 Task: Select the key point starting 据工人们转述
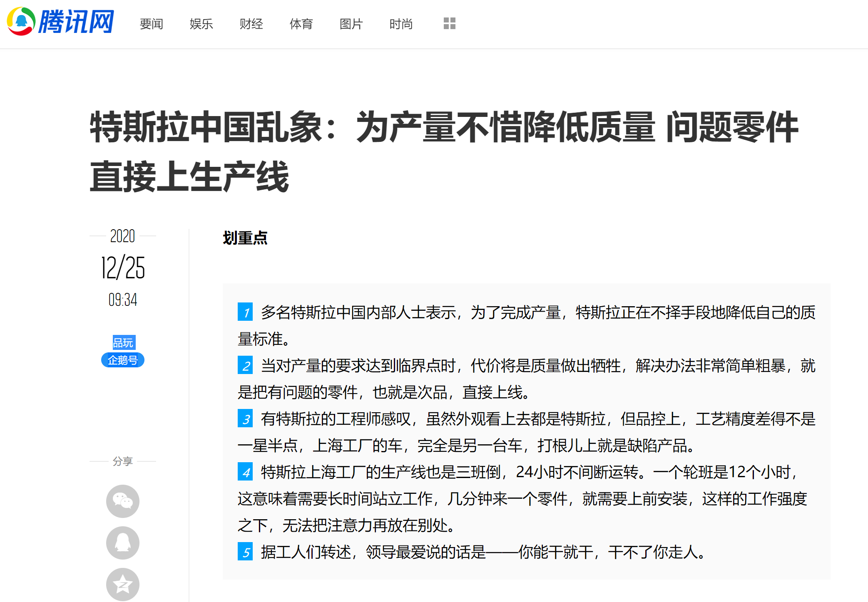coord(473,552)
